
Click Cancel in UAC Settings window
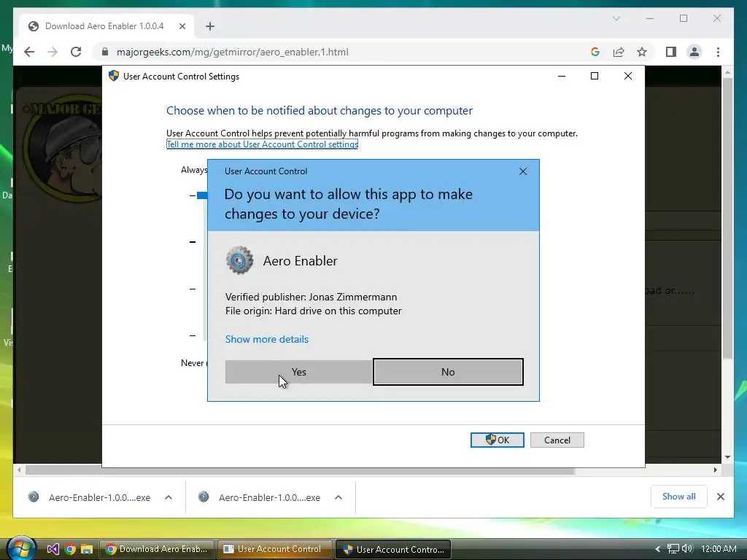click(557, 440)
